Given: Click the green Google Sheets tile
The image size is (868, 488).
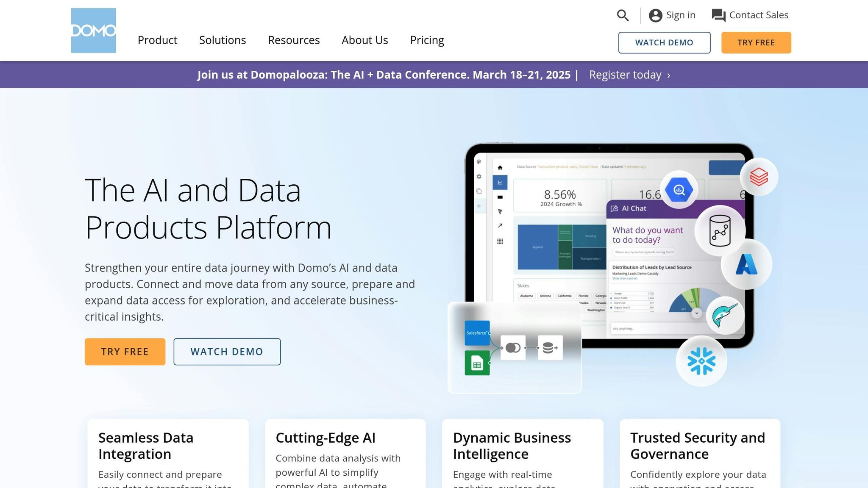Looking at the screenshot, I should pos(477,363).
